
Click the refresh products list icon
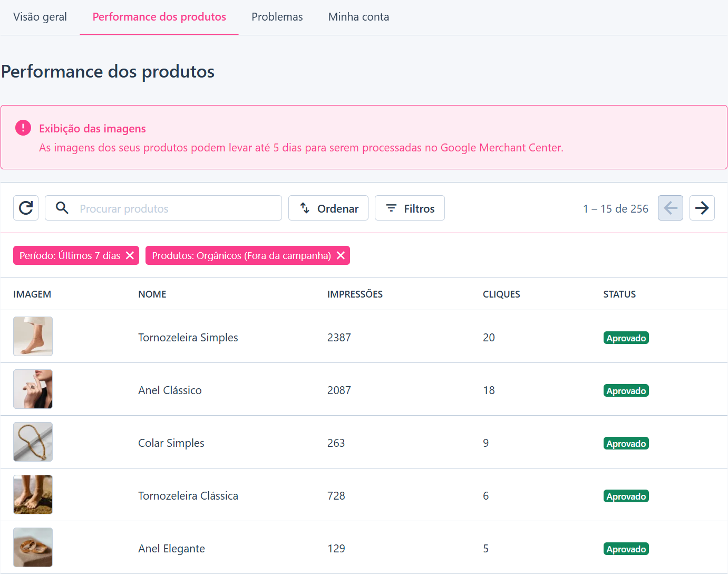(26, 208)
